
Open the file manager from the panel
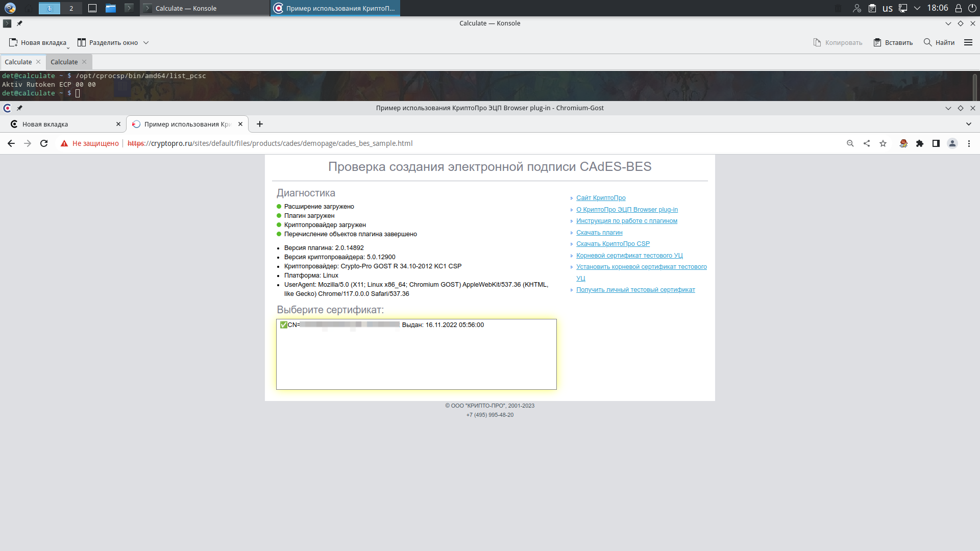[111, 8]
